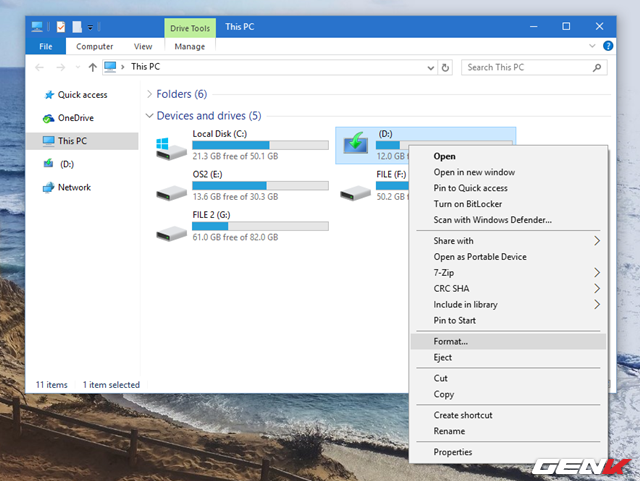
Task: Click the Quick access star icon
Action: coord(49,95)
